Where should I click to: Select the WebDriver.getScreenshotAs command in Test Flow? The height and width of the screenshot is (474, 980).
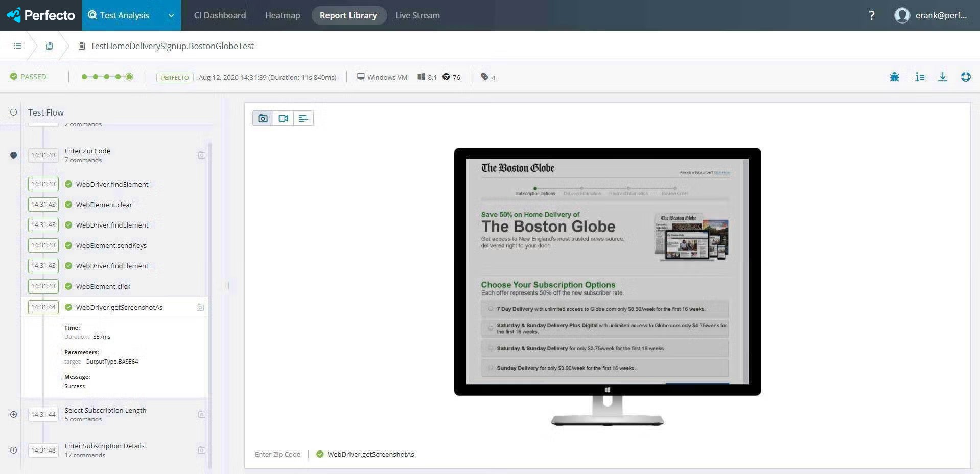[119, 307]
